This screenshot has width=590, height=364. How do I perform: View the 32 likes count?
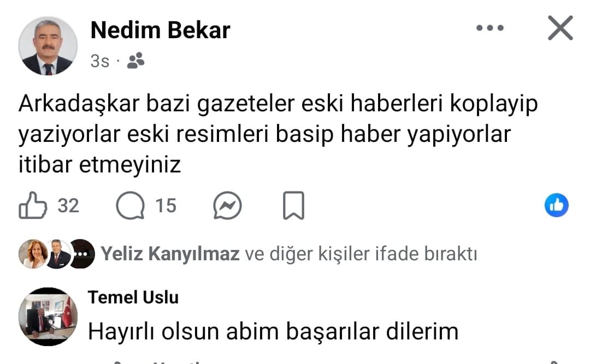tap(68, 206)
